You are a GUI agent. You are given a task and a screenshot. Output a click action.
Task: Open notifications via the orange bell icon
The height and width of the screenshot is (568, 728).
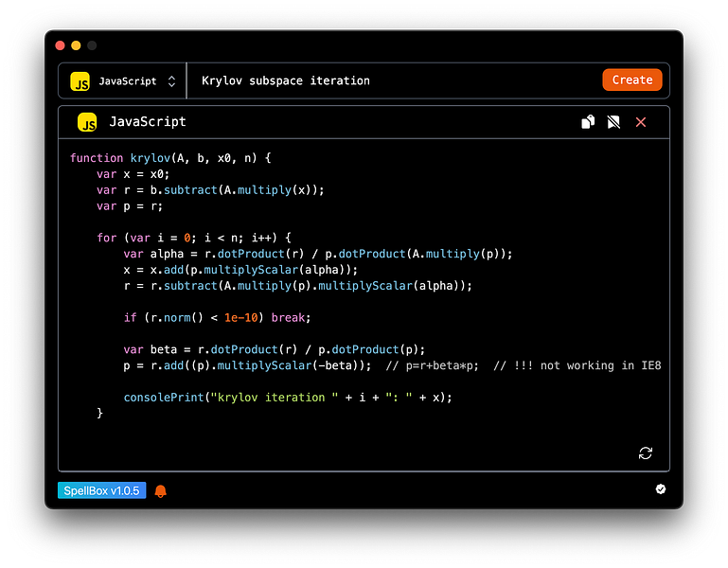pos(161,491)
